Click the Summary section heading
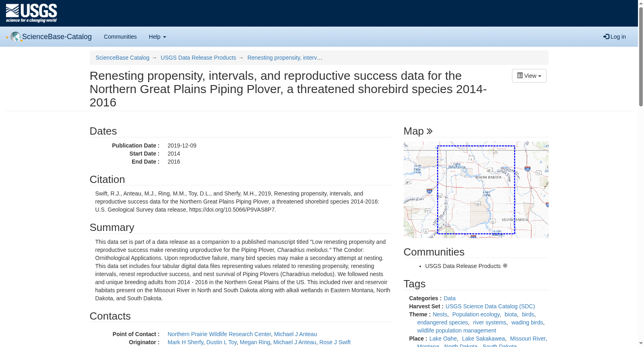644x347 pixels. pos(112,227)
